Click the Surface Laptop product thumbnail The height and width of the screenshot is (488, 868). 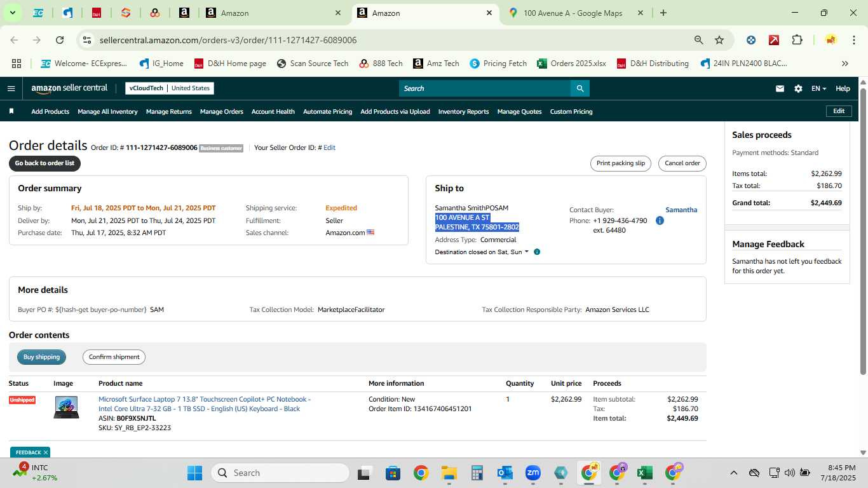point(66,407)
